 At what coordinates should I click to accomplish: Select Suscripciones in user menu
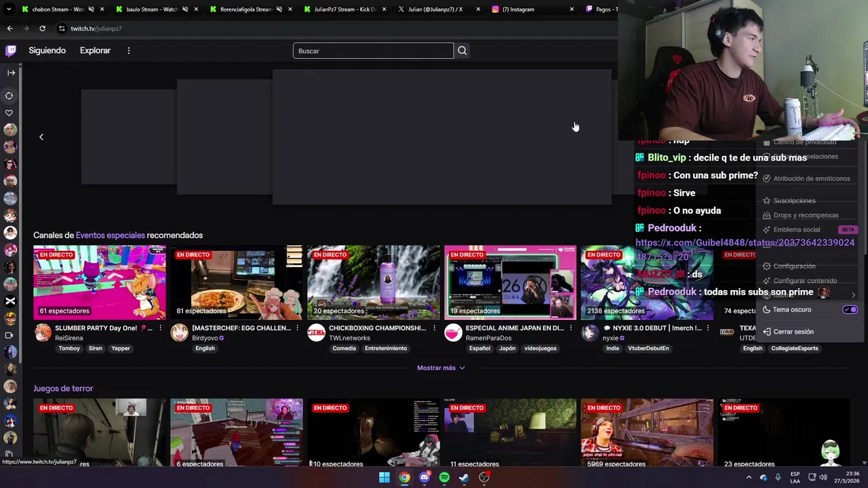(795, 201)
